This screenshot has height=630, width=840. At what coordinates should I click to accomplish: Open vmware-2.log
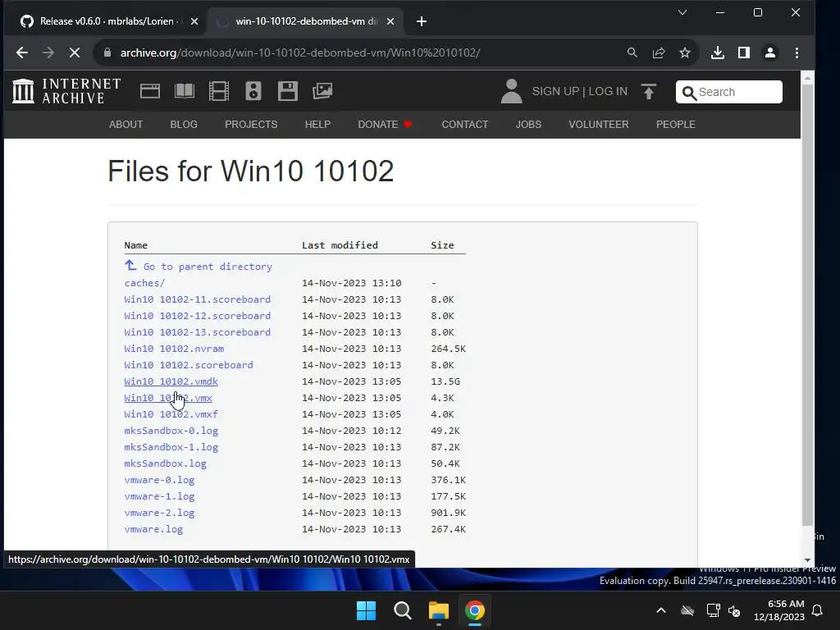159,513
